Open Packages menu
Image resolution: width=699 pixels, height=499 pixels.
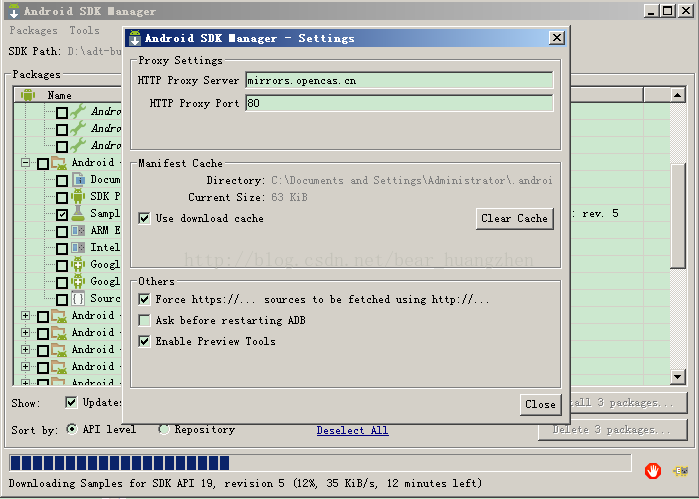coord(33,30)
